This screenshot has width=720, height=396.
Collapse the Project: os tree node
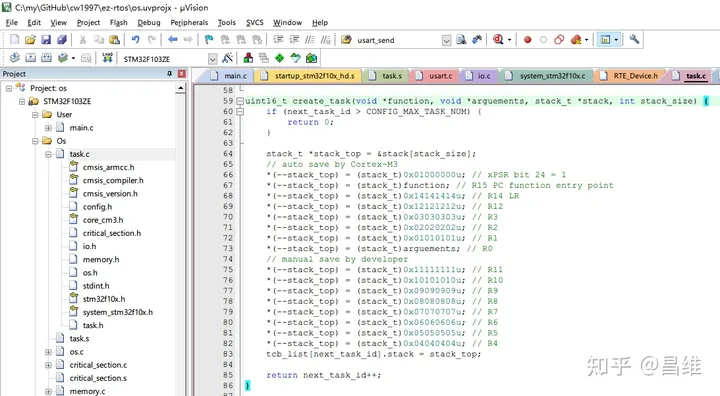point(9,88)
